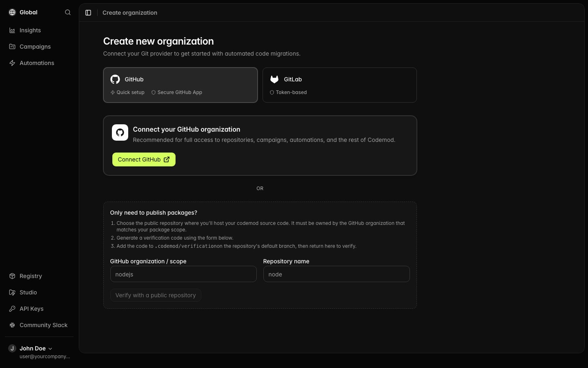Click the 'Secure GitHub App' label

pyautogui.click(x=180, y=92)
